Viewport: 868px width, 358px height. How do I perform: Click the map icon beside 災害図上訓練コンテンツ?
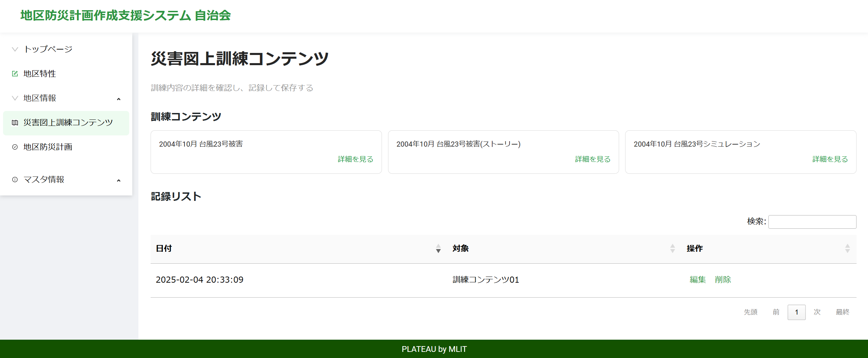tap(15, 123)
